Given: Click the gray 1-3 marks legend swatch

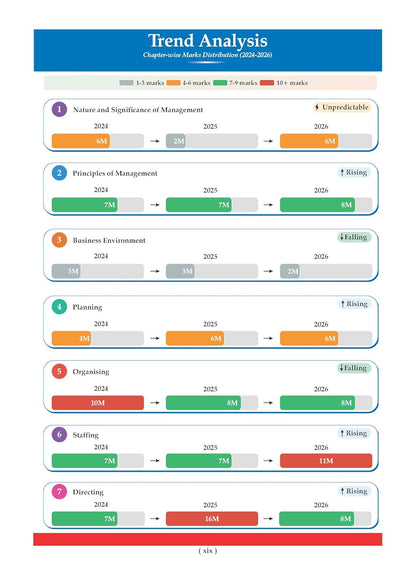Looking at the screenshot, I should (126, 83).
